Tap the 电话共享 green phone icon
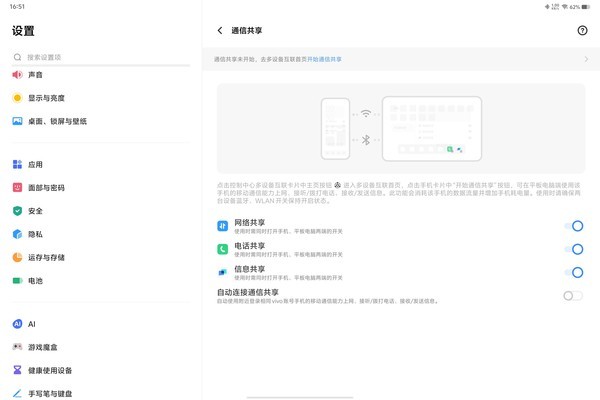Viewport: 600px width, 400px height. 223,249
